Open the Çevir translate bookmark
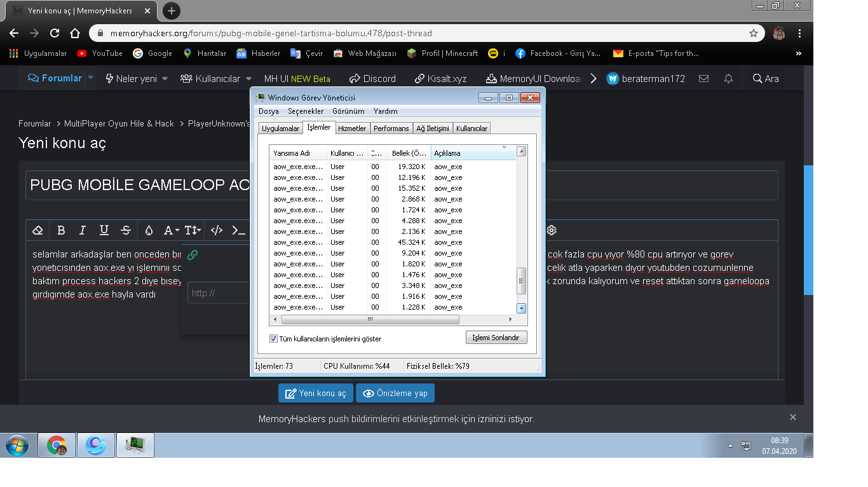The image size is (868, 487). point(307,53)
